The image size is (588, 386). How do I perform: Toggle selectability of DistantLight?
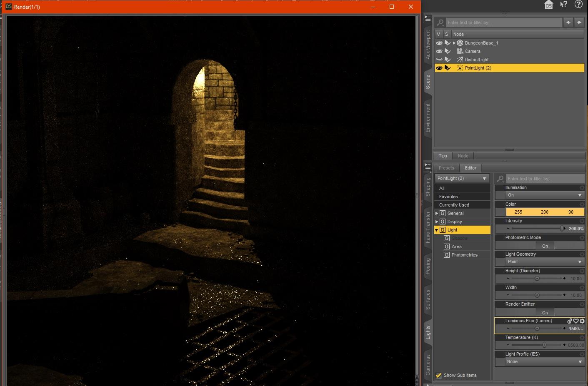[x=448, y=60]
